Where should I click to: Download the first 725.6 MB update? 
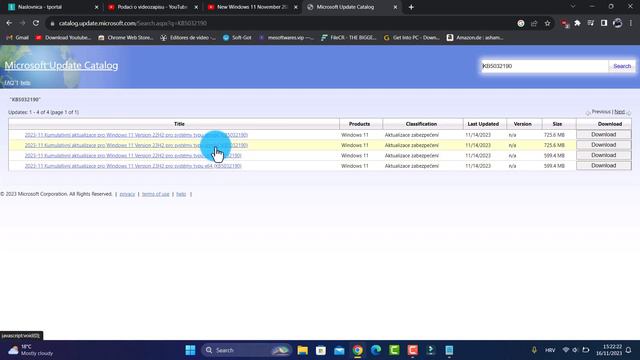604,134
